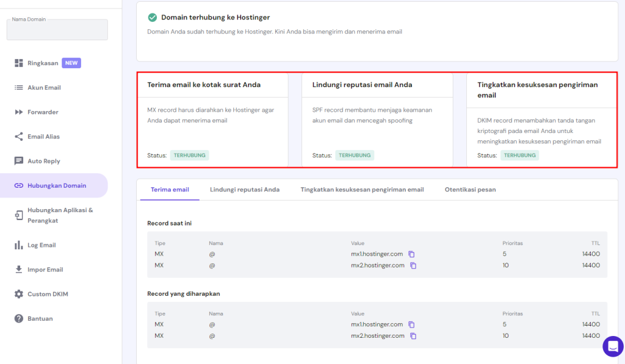Screen dimensions: 625x364
Task: Copy the mx1.hostinger.com record value
Action: pos(411,254)
